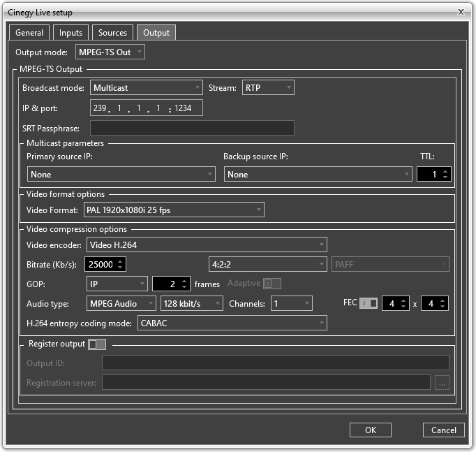Decrease the TTL value
Viewport: 476px width, 452px height.
(445, 177)
